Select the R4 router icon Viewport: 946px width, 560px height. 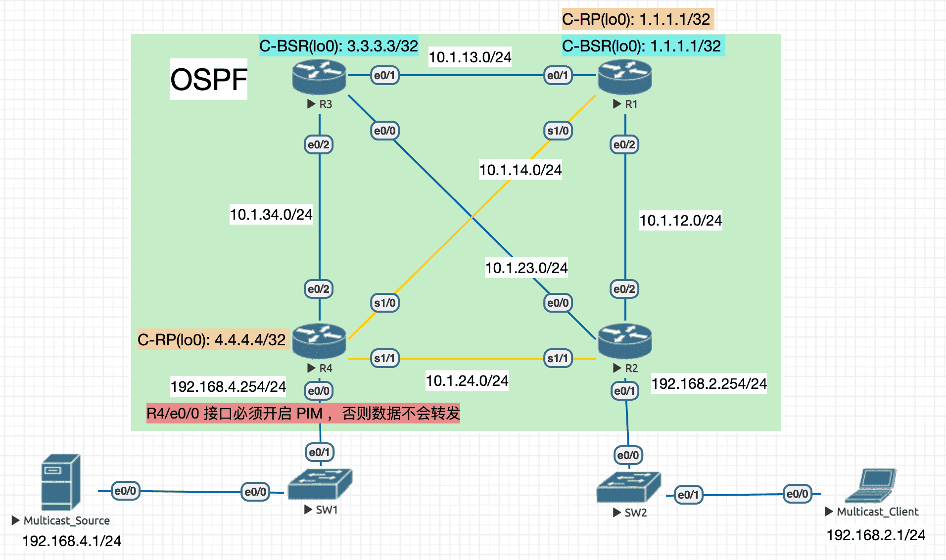(x=319, y=341)
